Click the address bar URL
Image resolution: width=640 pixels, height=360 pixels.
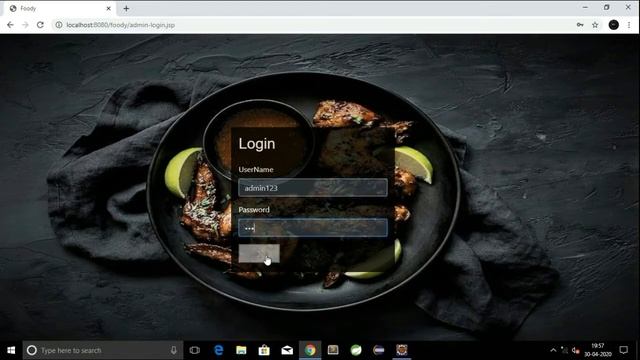120,25
